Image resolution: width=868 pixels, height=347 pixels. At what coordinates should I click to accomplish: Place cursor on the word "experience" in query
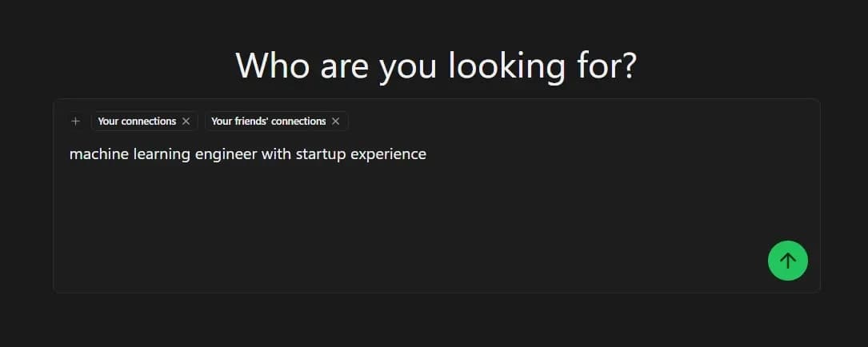(x=389, y=154)
